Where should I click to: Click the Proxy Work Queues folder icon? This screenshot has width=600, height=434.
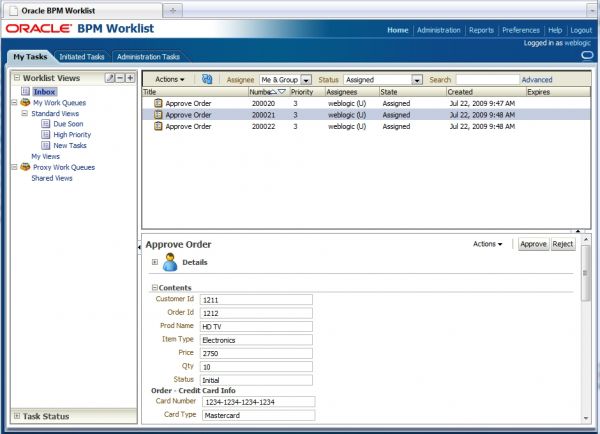click(x=25, y=167)
